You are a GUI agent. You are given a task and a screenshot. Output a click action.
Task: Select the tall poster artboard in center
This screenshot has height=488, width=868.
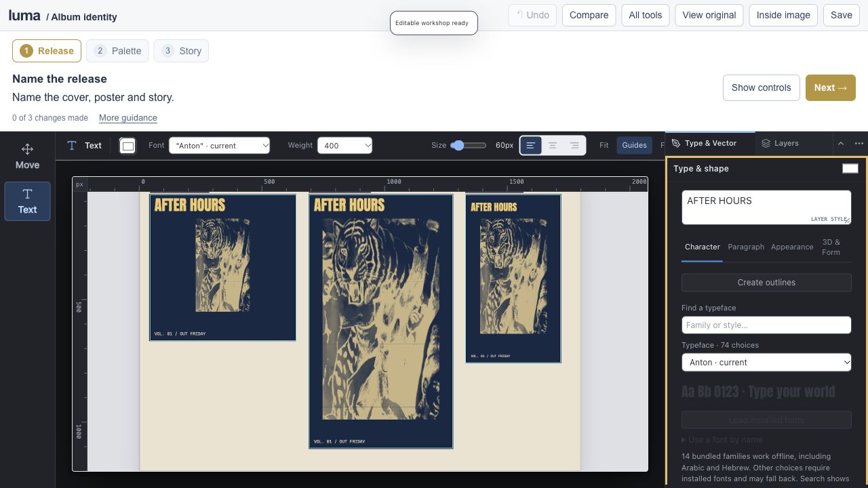tap(381, 321)
